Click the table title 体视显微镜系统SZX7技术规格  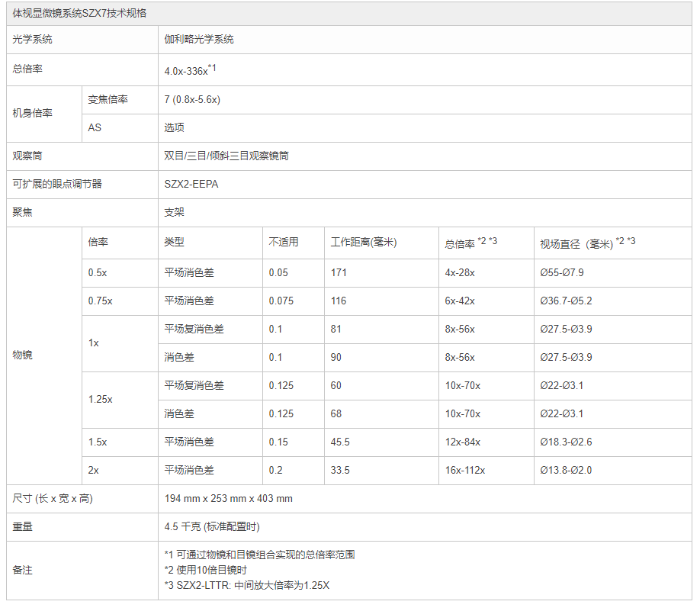pos(79,14)
